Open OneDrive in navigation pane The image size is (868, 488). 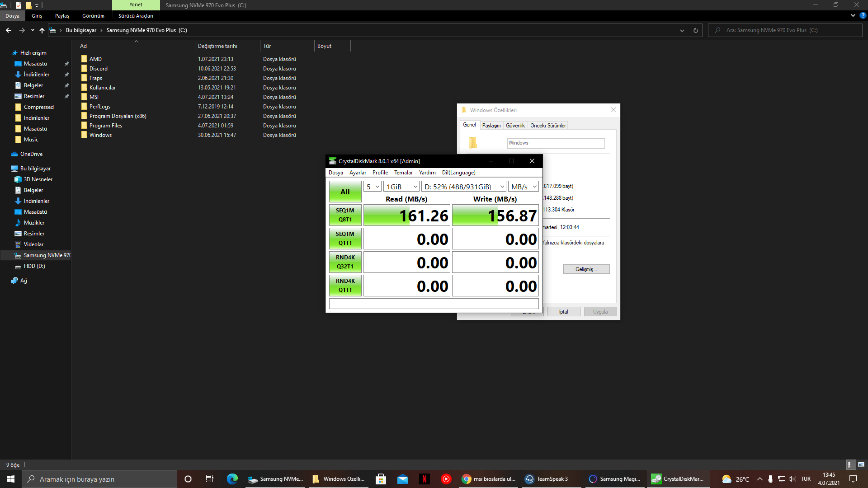click(31, 154)
